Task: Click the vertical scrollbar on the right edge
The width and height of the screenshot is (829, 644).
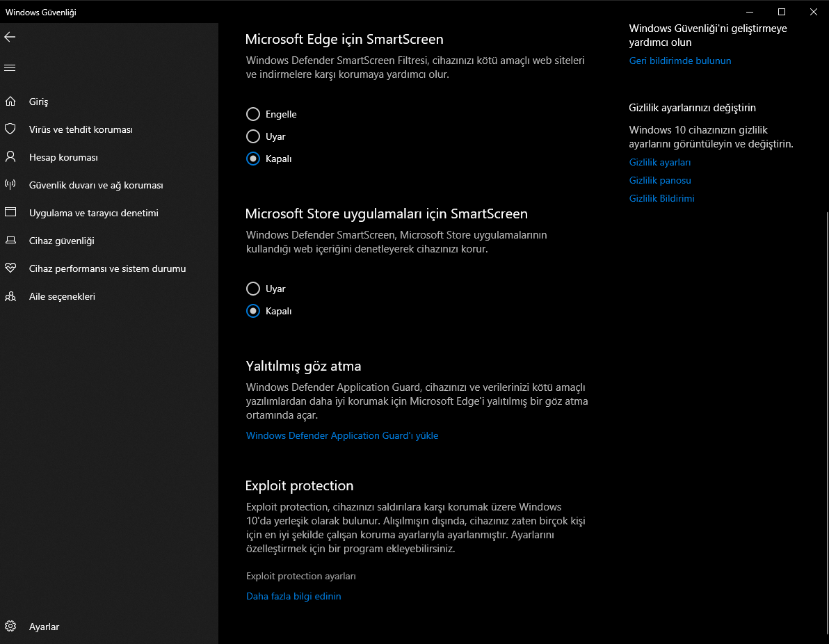Action: pyautogui.click(x=826, y=422)
